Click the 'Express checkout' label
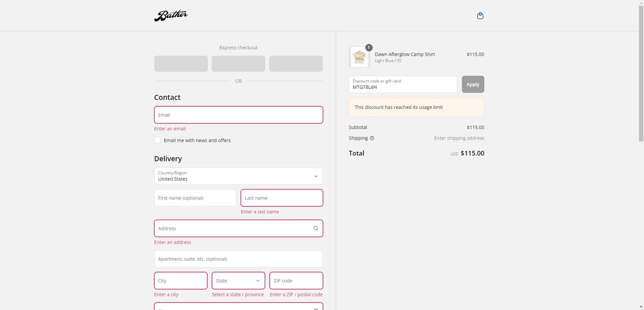644x310 pixels. point(238,48)
